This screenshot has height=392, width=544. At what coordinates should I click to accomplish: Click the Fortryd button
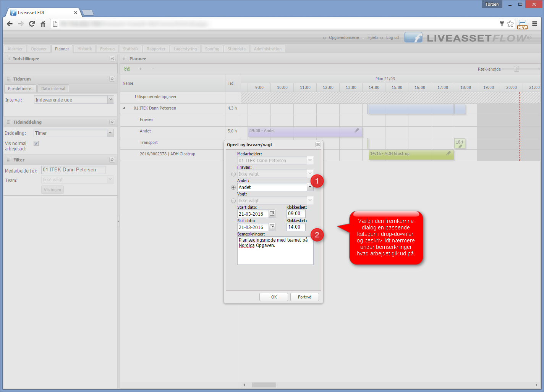click(304, 297)
